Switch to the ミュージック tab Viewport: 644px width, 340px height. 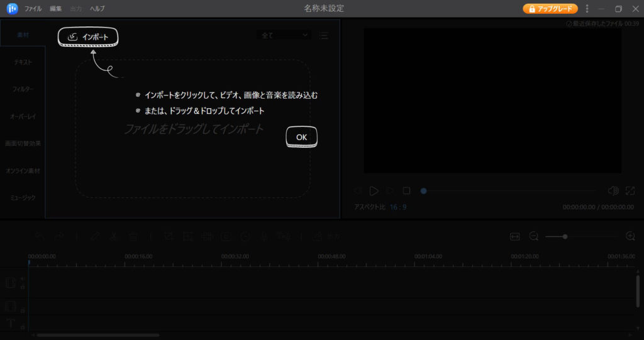(x=23, y=197)
